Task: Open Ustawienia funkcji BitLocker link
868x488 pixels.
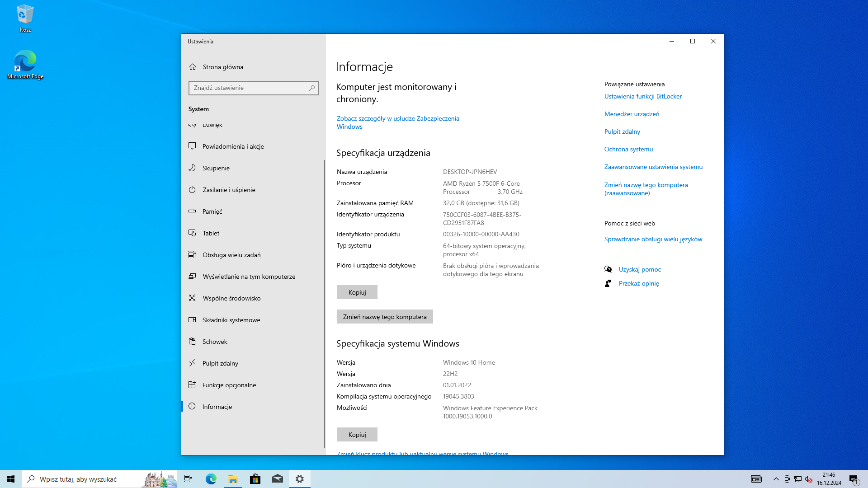Action: (x=643, y=96)
